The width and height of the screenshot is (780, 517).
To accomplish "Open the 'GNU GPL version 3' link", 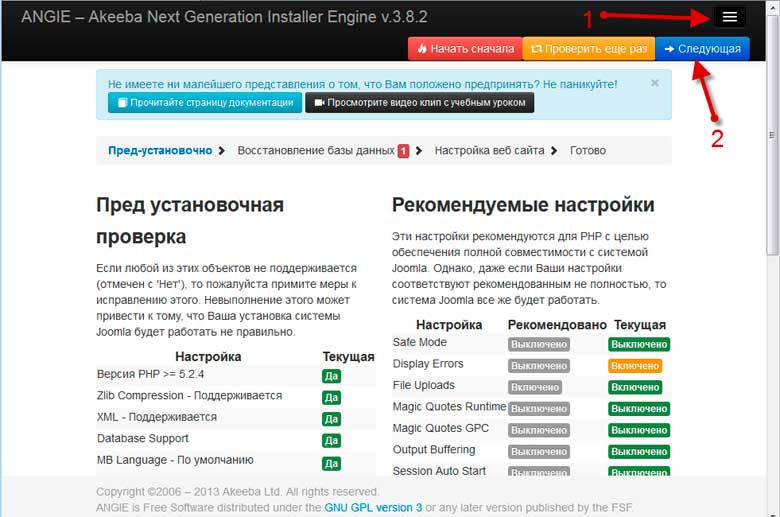I will click(373, 508).
